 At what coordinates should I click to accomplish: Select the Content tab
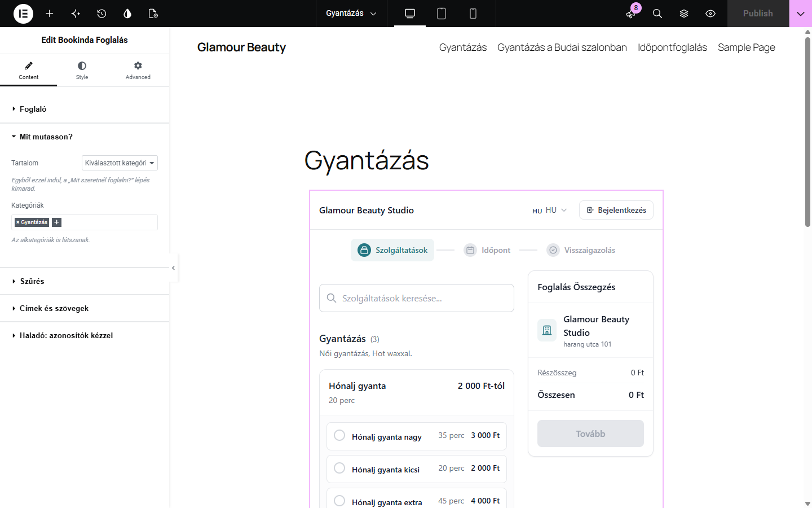click(28, 71)
